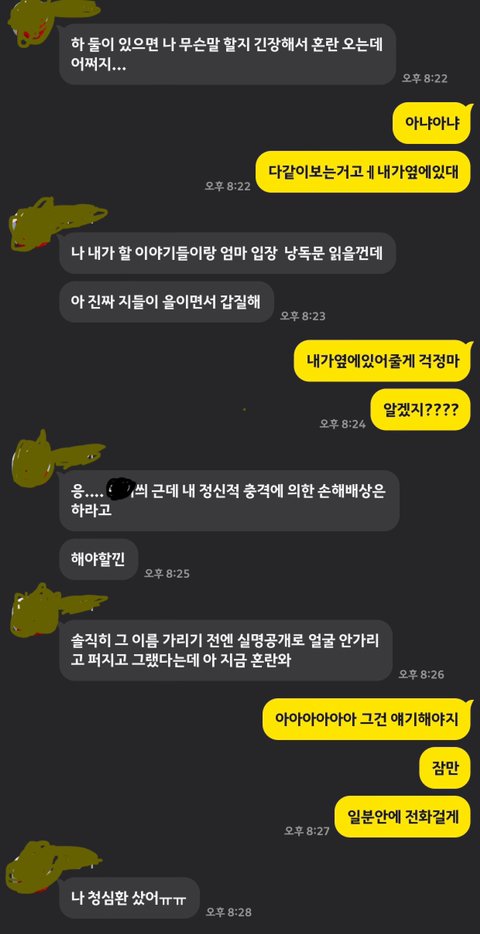Viewport: 480px width, 934px height.
Task: Select the yellow bubble saying 아냐아냐
Action: (432, 124)
